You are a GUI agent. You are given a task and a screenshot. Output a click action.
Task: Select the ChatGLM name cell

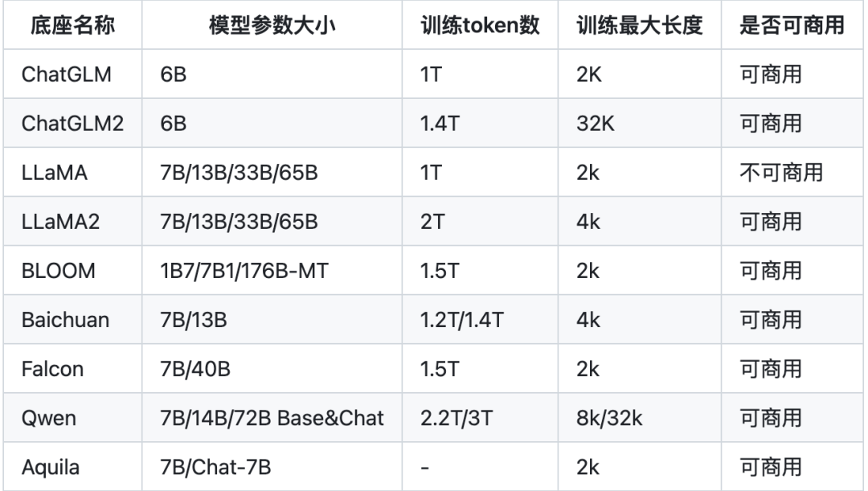(x=67, y=75)
